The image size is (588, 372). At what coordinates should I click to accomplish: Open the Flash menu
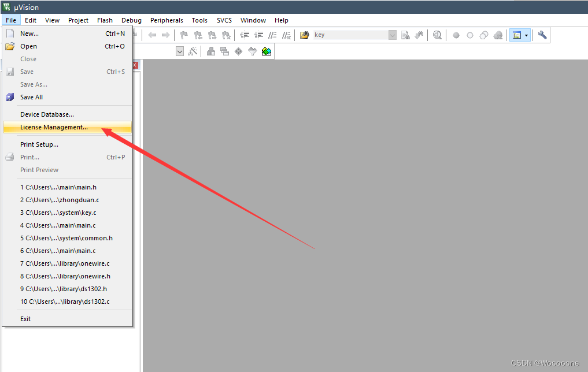(x=105, y=20)
